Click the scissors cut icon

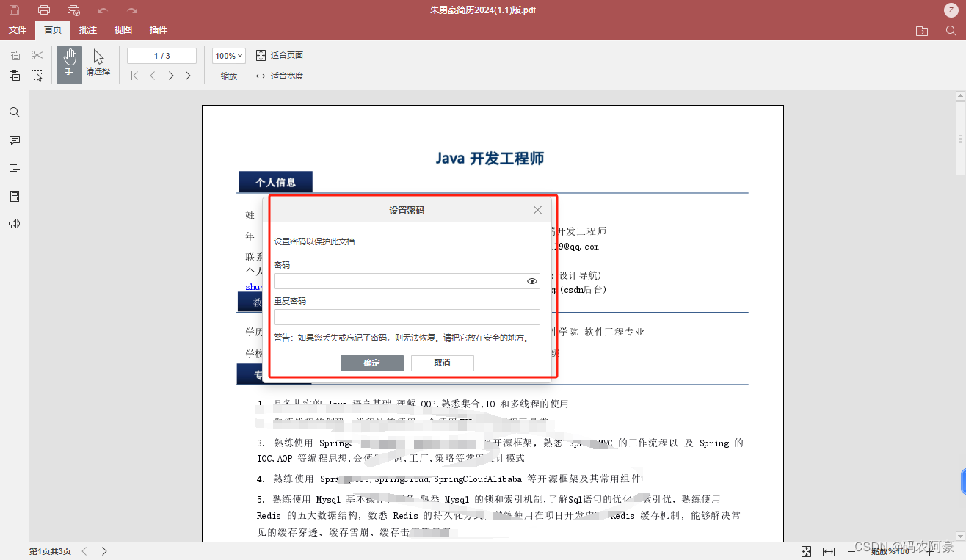[x=37, y=56]
